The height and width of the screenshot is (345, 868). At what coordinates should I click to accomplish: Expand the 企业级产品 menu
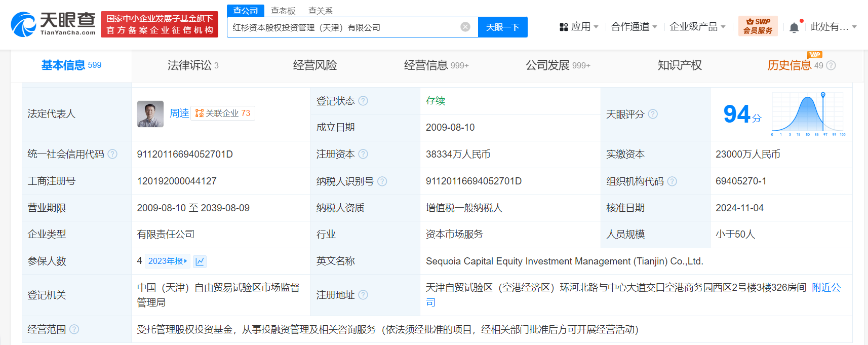click(x=697, y=27)
